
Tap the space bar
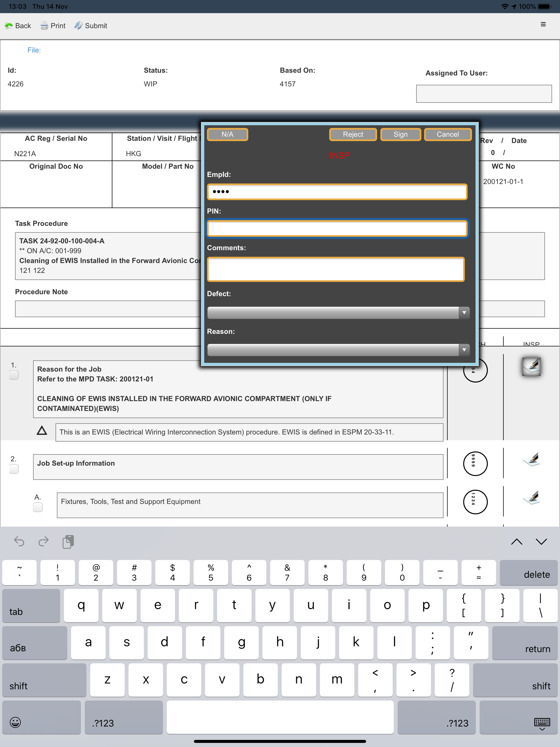[x=280, y=717]
